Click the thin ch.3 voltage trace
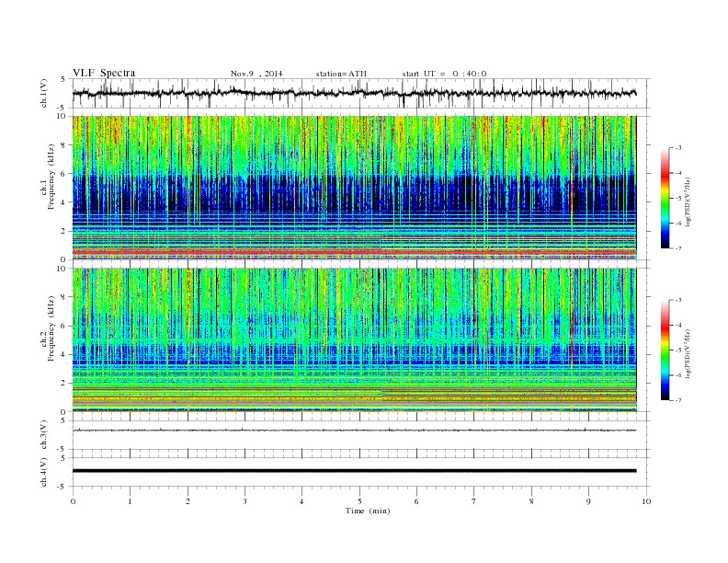This screenshot has height=563, width=728. point(354,431)
